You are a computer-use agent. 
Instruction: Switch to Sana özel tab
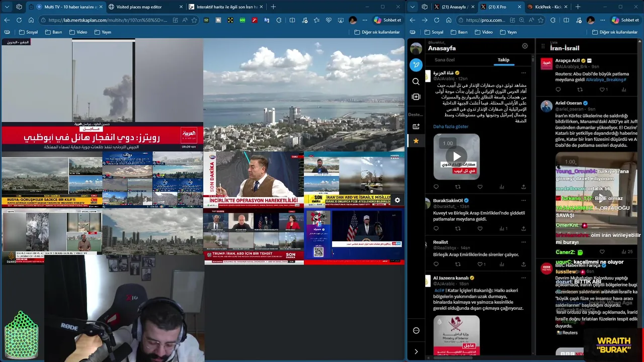(444, 60)
